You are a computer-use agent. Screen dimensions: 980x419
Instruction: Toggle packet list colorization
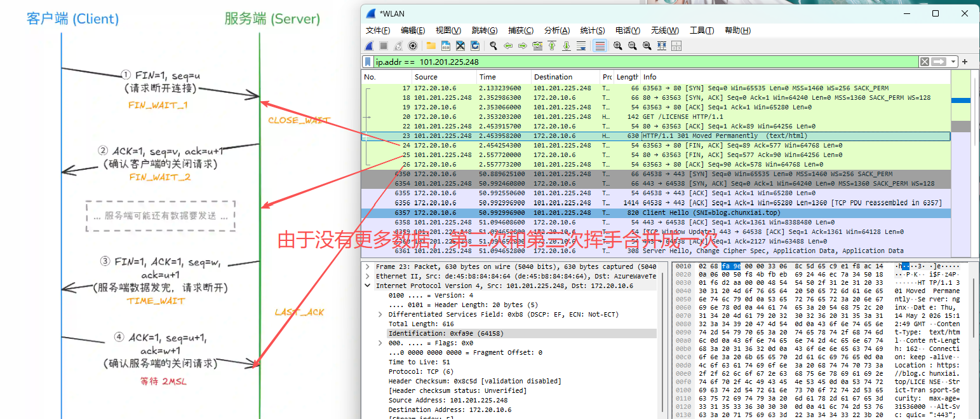pos(600,46)
